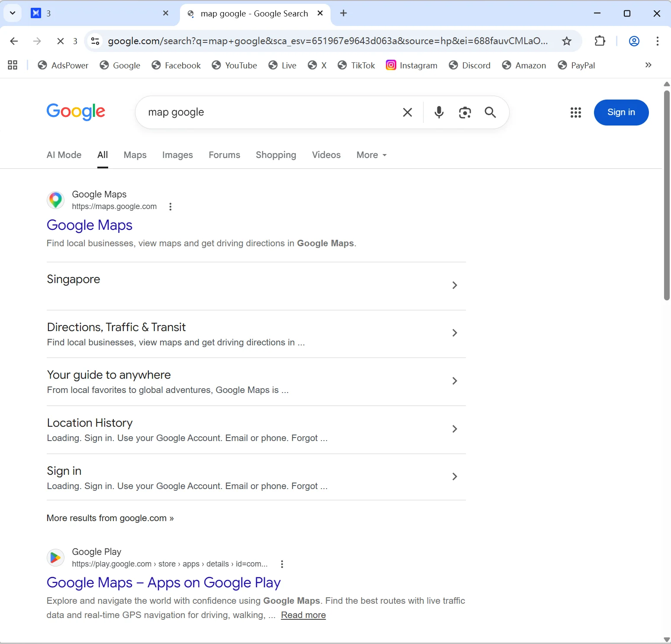
Task: Open the Directions, Traffic & Transit link
Action: 116,327
